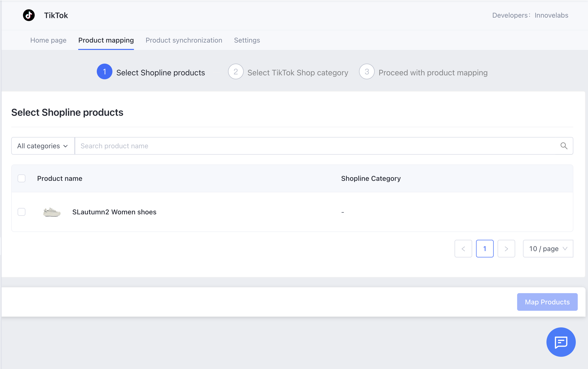Open the chat support bubble
The image size is (588, 369).
pos(561,342)
